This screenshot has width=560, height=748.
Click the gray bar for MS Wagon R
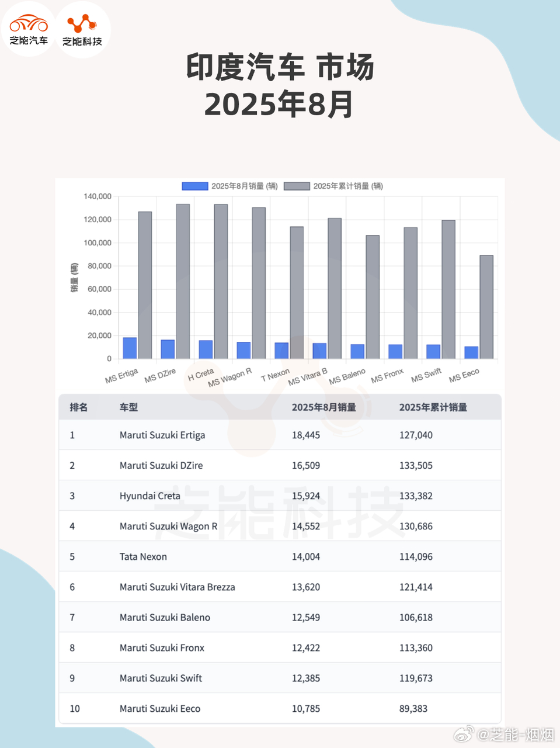click(x=259, y=283)
